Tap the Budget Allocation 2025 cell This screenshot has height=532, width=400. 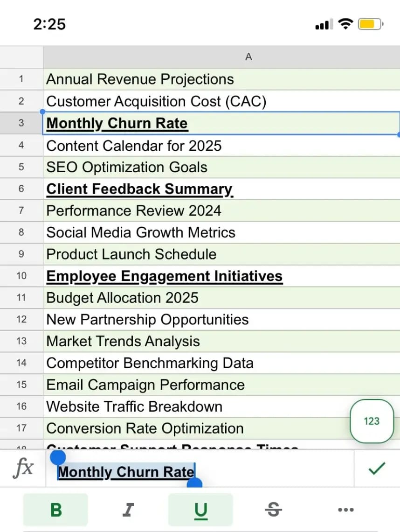tap(122, 298)
